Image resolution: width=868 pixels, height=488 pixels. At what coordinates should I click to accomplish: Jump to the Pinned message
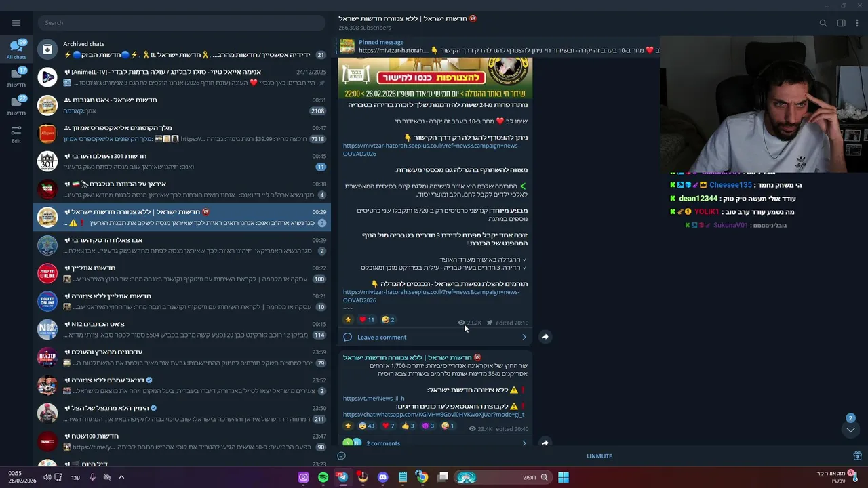coord(498,46)
